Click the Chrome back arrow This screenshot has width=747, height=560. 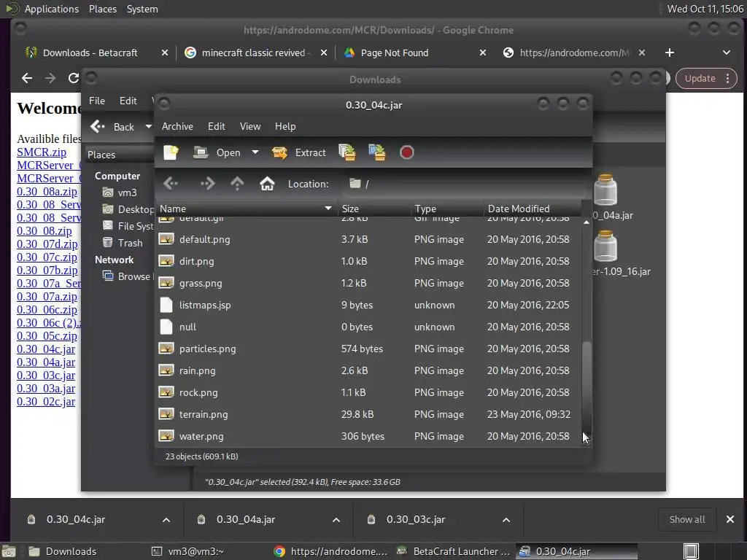coord(27,78)
